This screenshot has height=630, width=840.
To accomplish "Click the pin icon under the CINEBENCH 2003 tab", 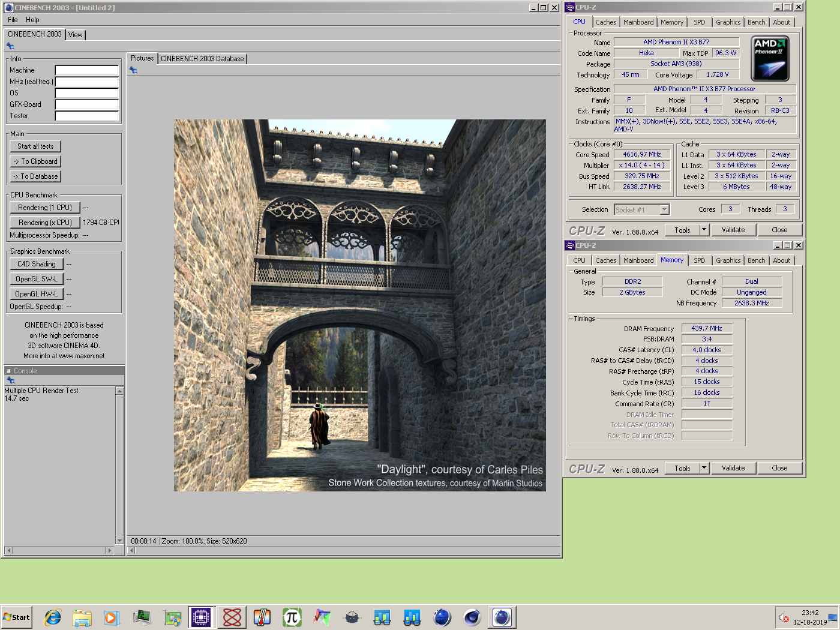I will tap(10, 46).
